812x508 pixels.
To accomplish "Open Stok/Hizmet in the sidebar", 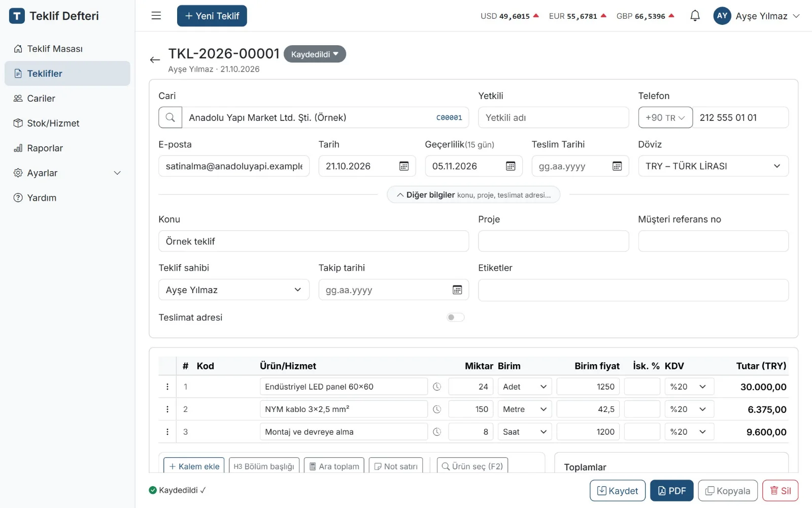I will click(67, 123).
